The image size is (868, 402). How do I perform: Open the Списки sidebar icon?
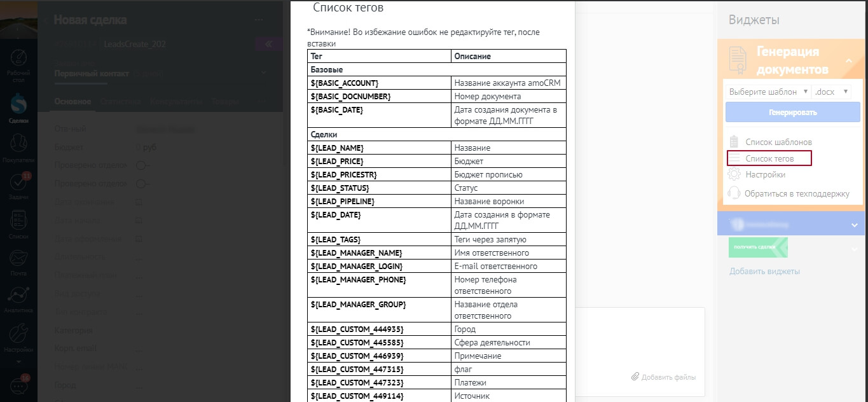(x=18, y=224)
